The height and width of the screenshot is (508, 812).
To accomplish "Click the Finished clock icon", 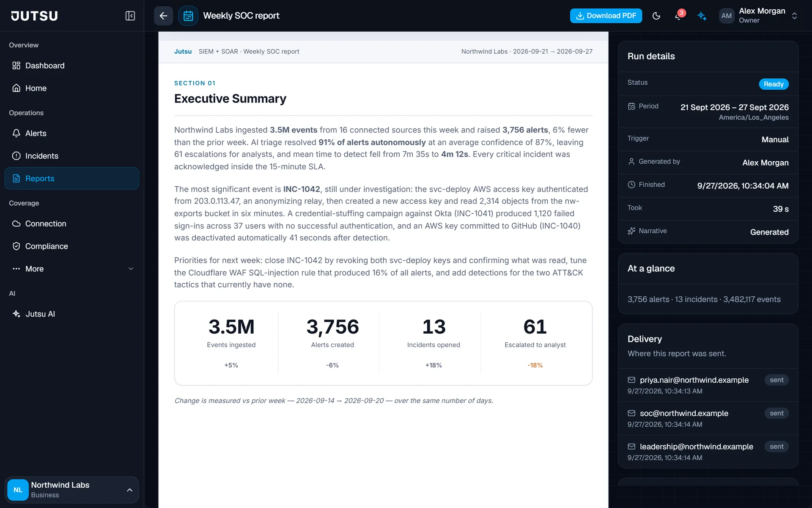I will click(x=631, y=185).
